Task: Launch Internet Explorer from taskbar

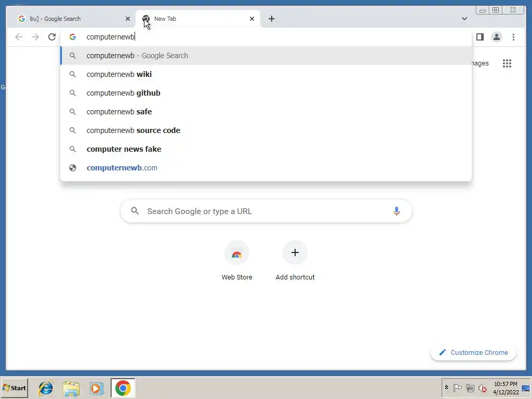Action: tap(46, 388)
